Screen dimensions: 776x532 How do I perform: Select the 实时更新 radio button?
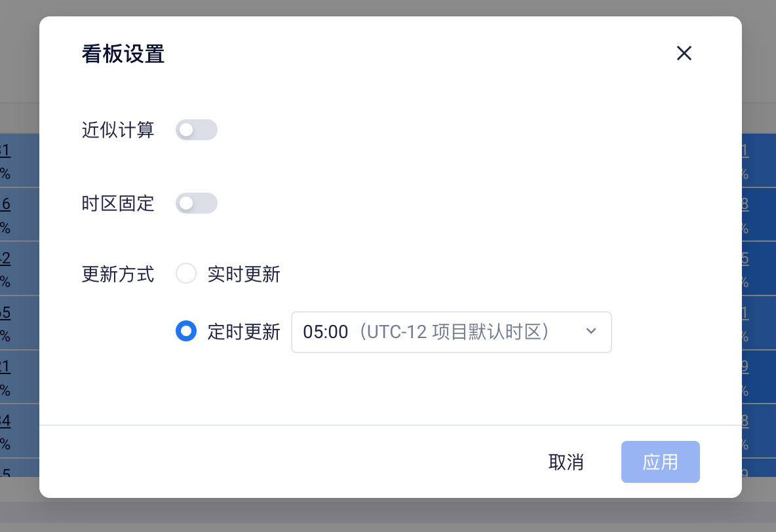tap(186, 274)
